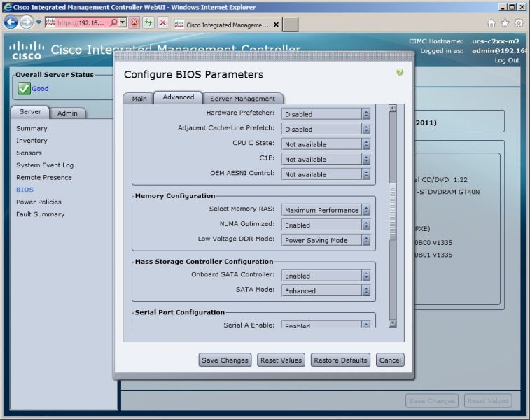The width and height of the screenshot is (530, 420).
Task: Open the NUMA Optimized dropdown
Action: coord(326,225)
